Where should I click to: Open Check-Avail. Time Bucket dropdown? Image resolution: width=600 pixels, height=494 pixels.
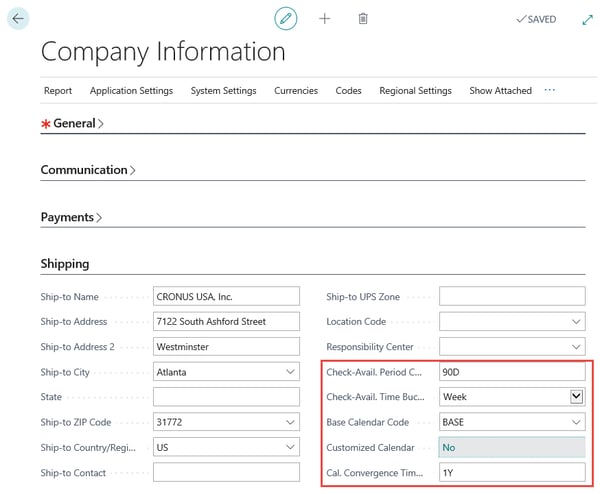click(x=576, y=396)
